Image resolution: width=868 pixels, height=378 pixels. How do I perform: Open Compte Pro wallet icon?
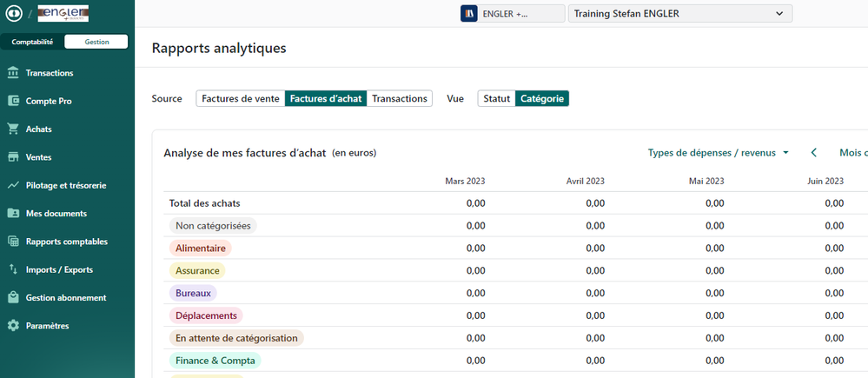13,101
